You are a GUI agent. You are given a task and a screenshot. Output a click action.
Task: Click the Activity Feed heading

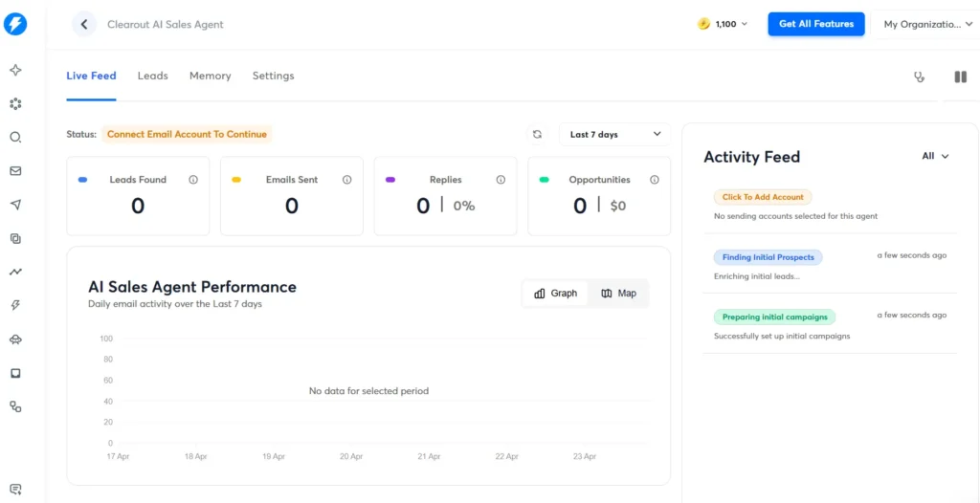click(x=751, y=157)
